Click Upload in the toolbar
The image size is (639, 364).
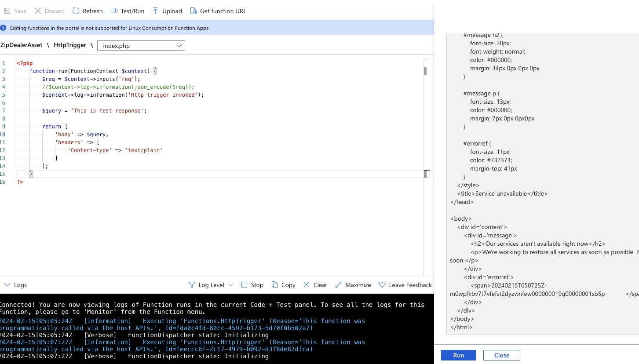(x=167, y=11)
